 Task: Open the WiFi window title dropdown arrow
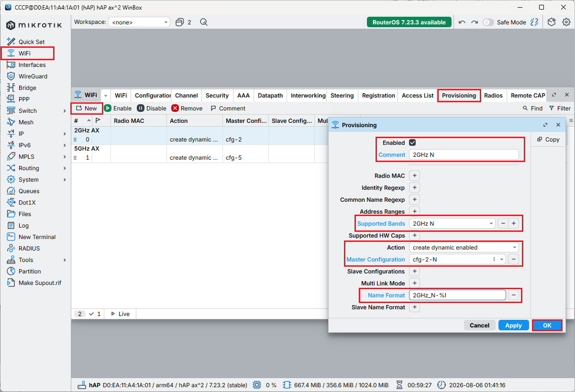pyautogui.click(x=106, y=96)
